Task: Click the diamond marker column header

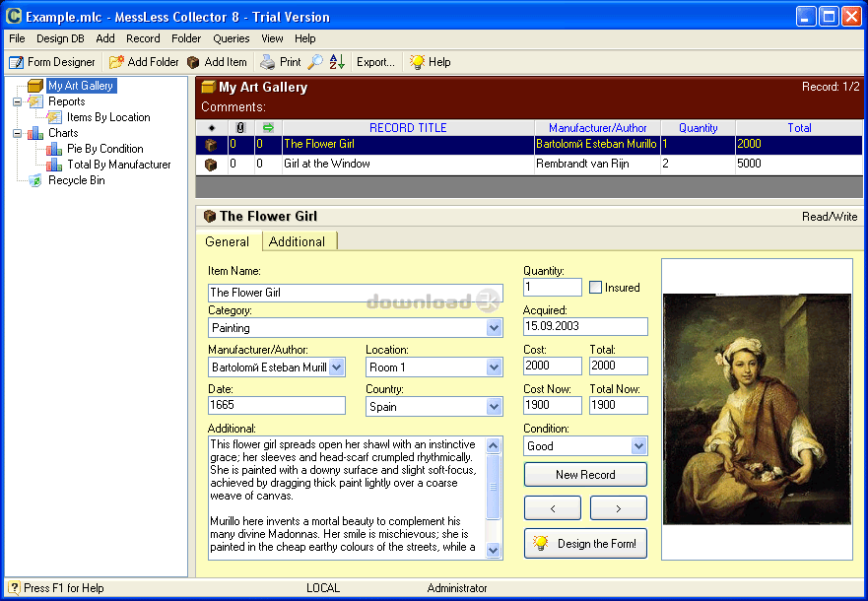Action: tap(212, 128)
